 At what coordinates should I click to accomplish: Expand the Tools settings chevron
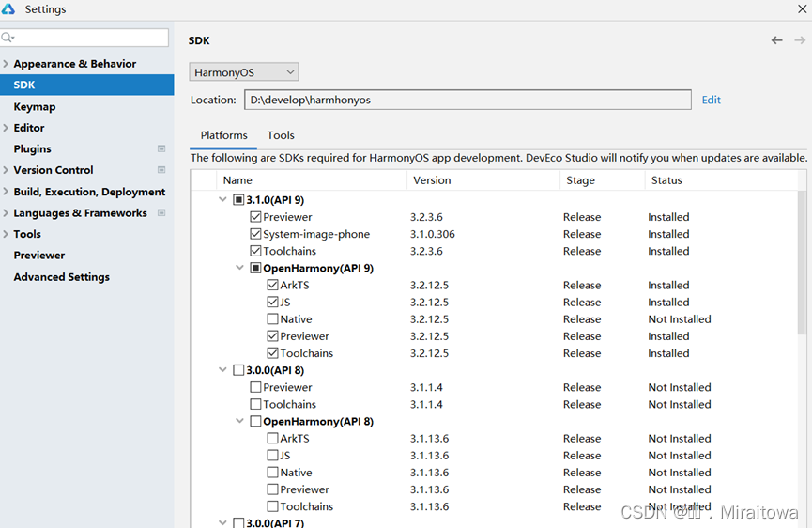pos(6,234)
